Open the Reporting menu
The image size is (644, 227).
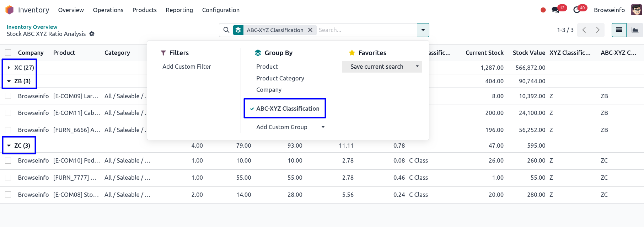click(x=179, y=10)
